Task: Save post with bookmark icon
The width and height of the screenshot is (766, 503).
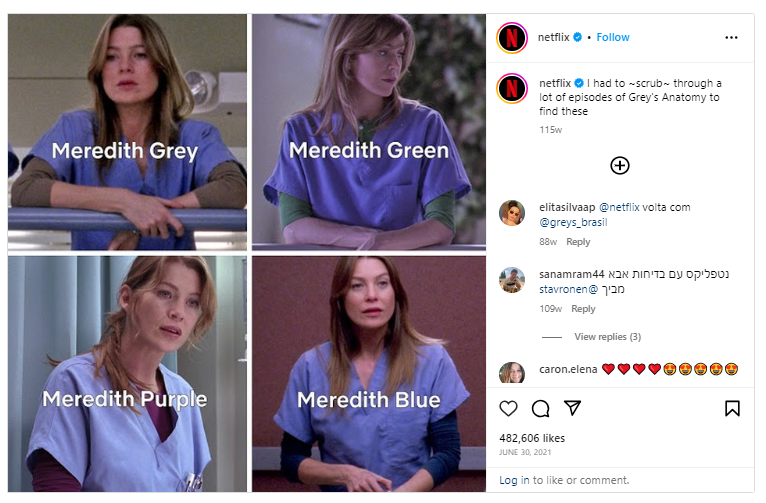Action: 732,408
